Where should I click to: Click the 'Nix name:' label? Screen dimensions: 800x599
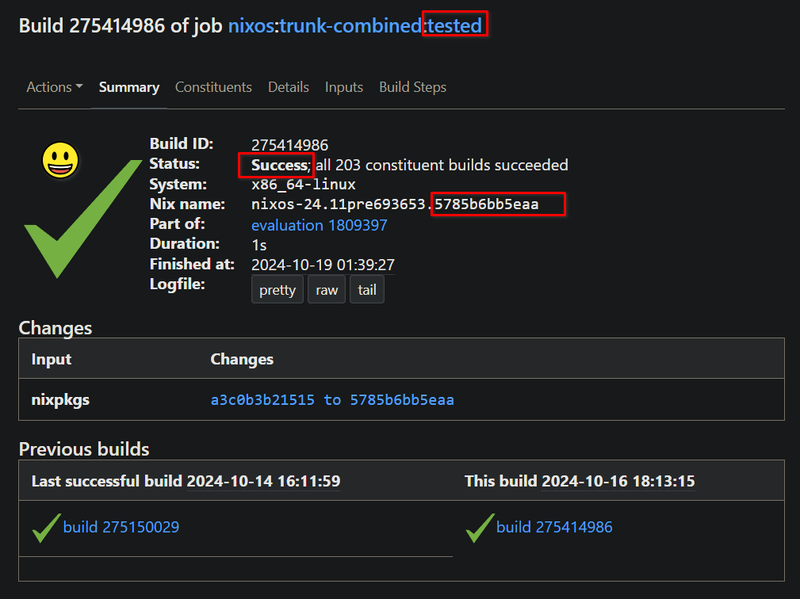click(x=187, y=204)
